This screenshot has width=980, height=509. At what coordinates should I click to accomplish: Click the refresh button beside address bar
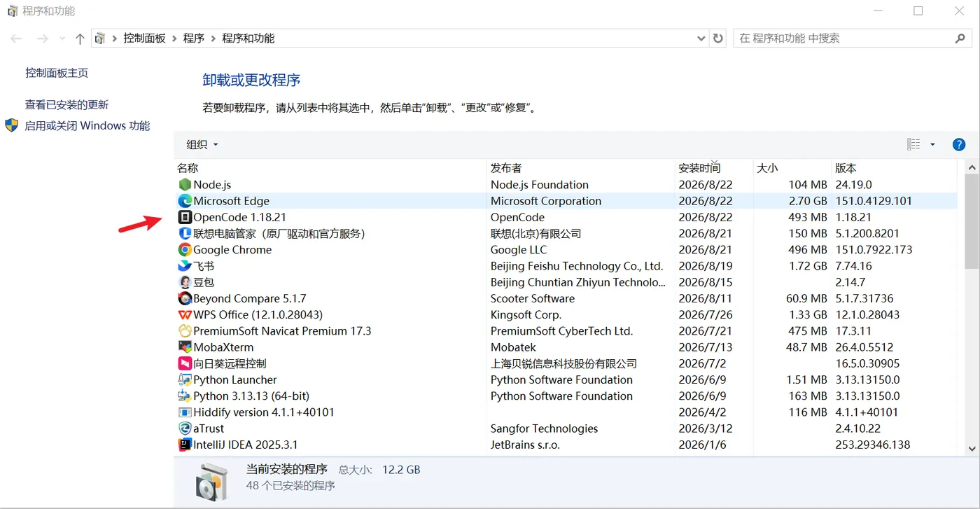(x=718, y=39)
